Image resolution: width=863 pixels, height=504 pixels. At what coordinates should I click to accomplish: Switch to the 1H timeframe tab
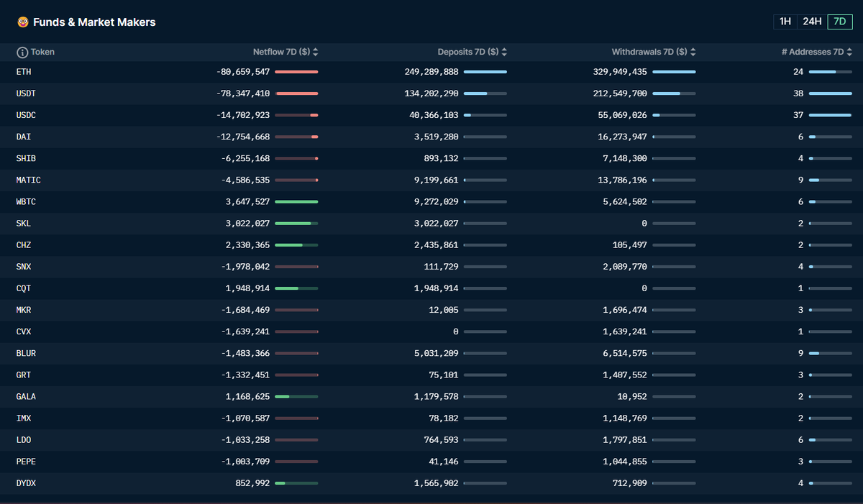pos(785,22)
